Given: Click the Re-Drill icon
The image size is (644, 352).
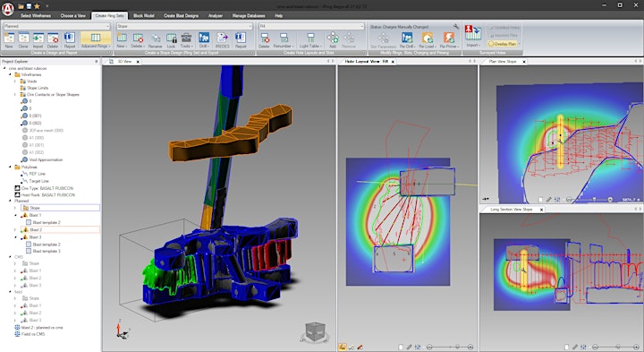Looking at the screenshot, I should pyautogui.click(x=407, y=40).
